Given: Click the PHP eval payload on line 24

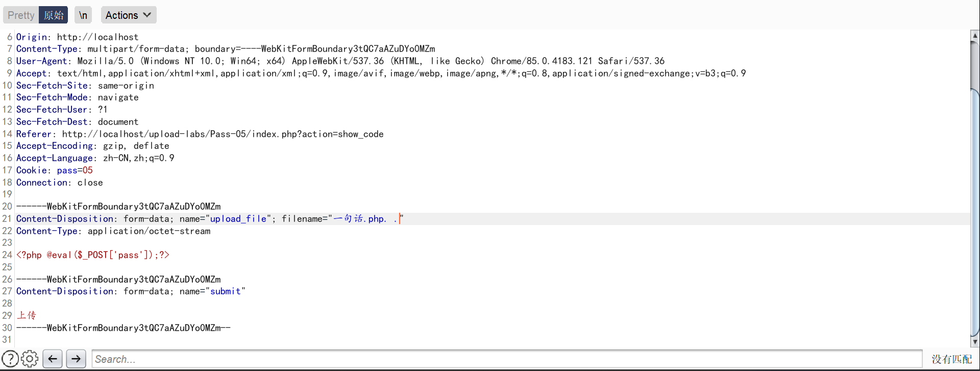Looking at the screenshot, I should click(x=93, y=255).
